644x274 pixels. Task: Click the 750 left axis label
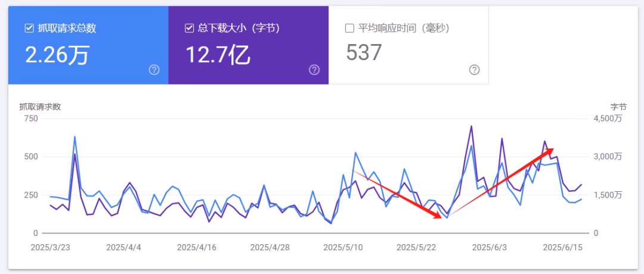(30, 119)
